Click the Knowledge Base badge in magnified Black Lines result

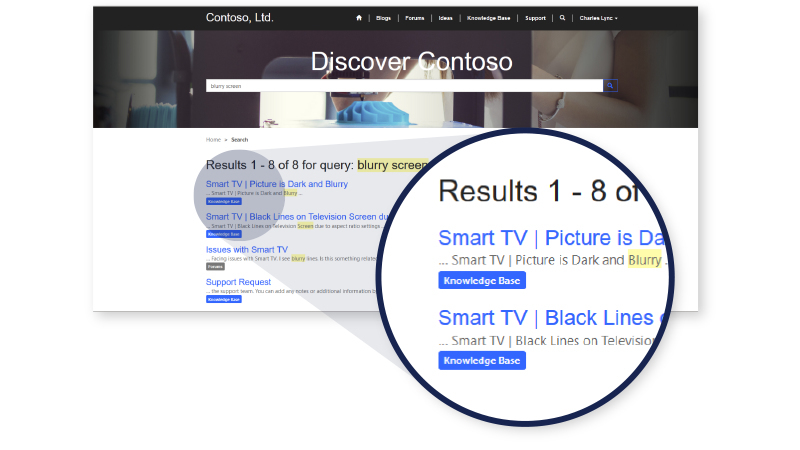482,361
